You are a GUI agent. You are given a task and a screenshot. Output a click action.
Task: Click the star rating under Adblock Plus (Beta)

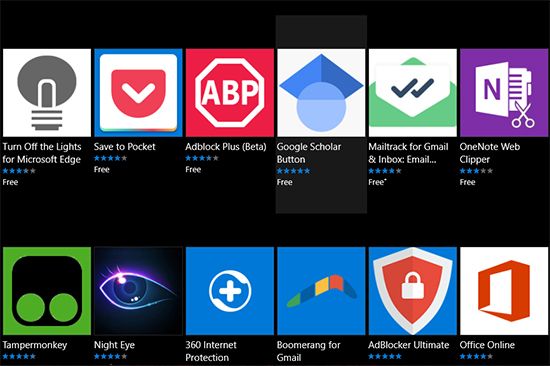point(202,158)
